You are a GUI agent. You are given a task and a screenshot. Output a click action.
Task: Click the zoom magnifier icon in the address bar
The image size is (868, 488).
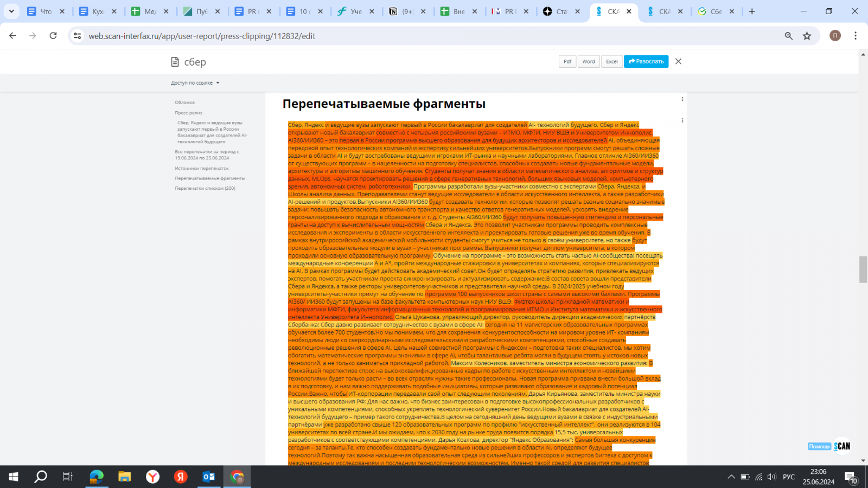click(x=788, y=36)
